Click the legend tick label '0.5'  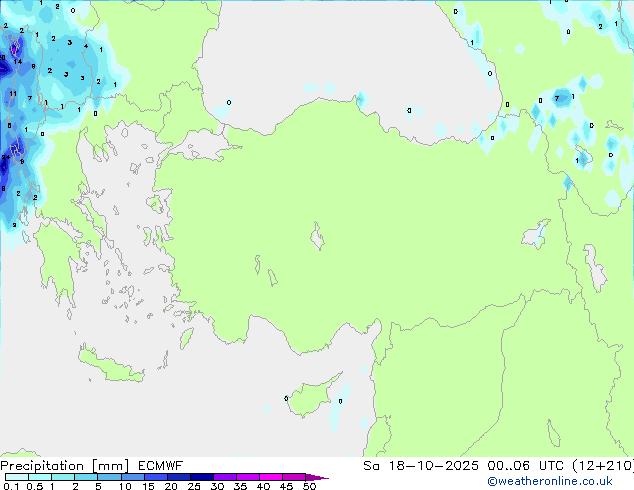click(34, 486)
